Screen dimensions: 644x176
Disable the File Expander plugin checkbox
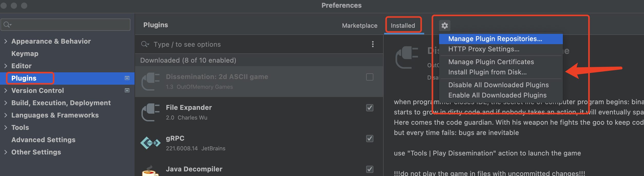(370, 108)
